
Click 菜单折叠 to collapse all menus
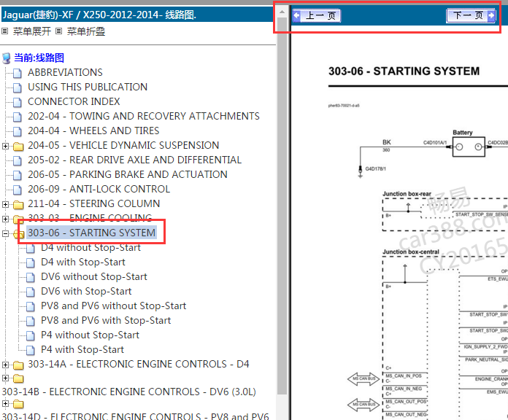86,31
